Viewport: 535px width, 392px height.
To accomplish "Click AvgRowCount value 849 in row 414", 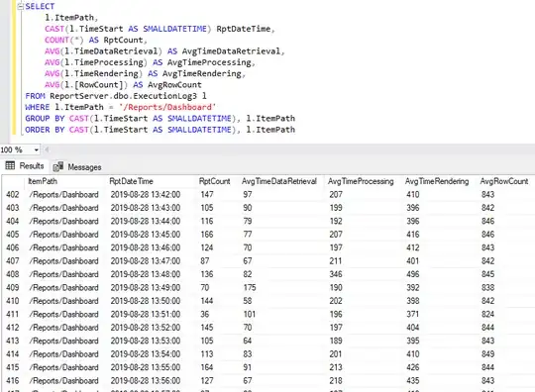I will tap(487, 354).
